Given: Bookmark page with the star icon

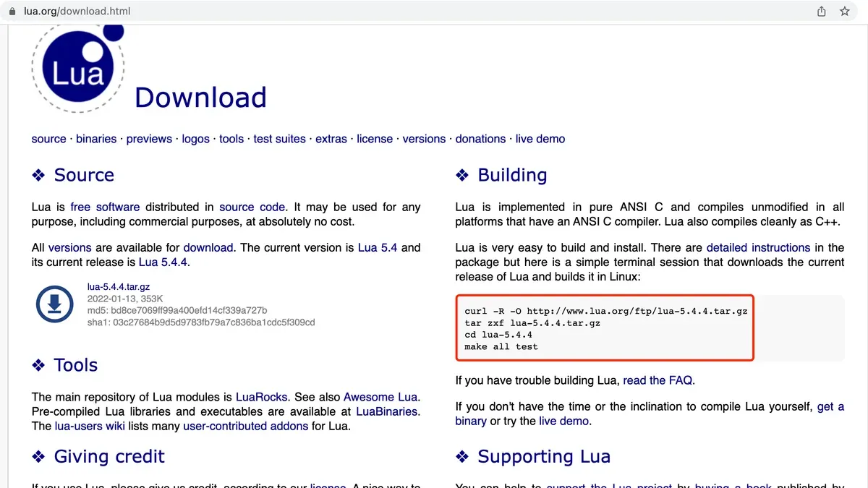Looking at the screenshot, I should pyautogui.click(x=844, y=12).
